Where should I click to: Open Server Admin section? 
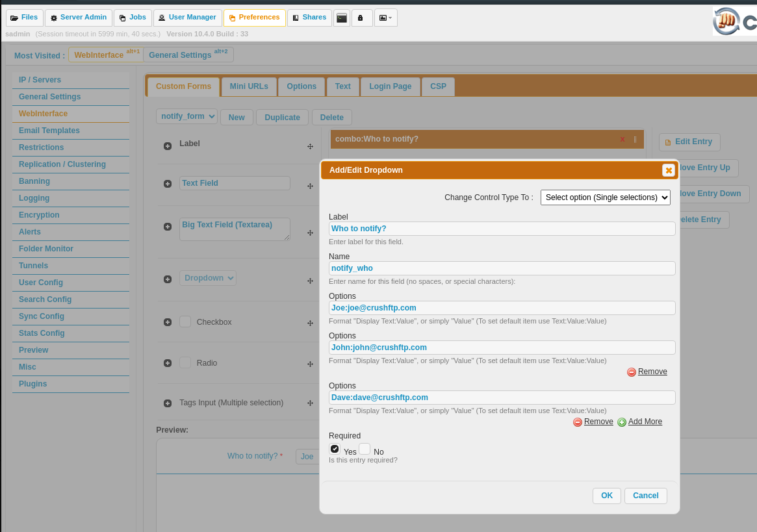(x=79, y=18)
